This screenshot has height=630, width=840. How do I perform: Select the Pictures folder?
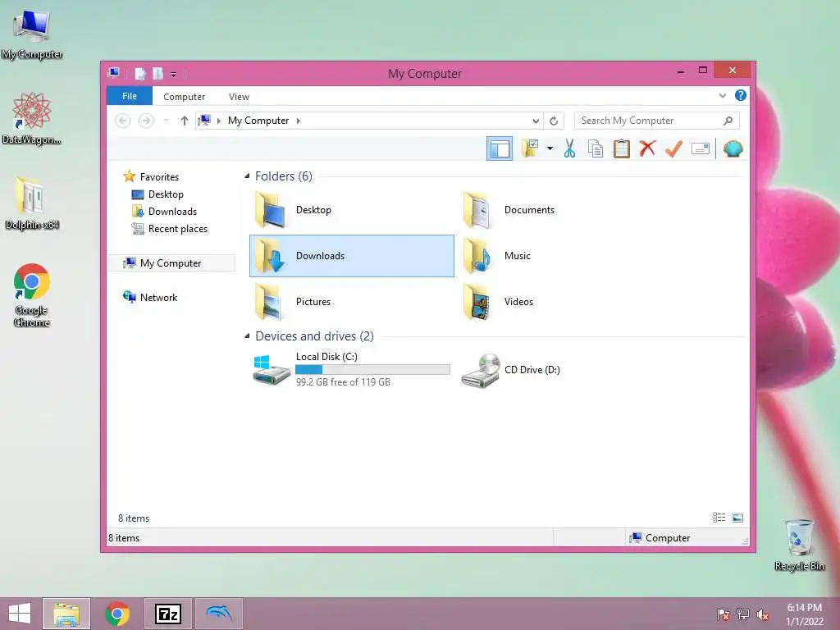coord(351,302)
